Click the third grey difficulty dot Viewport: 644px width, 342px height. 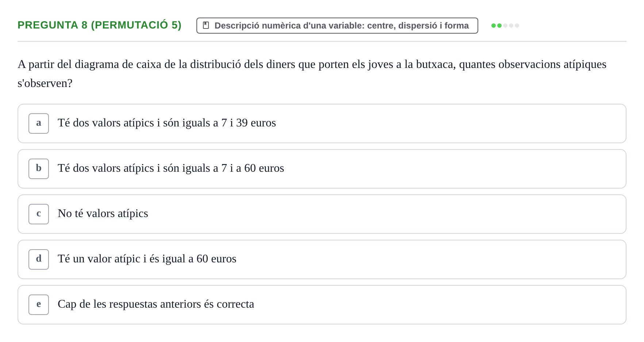click(505, 26)
